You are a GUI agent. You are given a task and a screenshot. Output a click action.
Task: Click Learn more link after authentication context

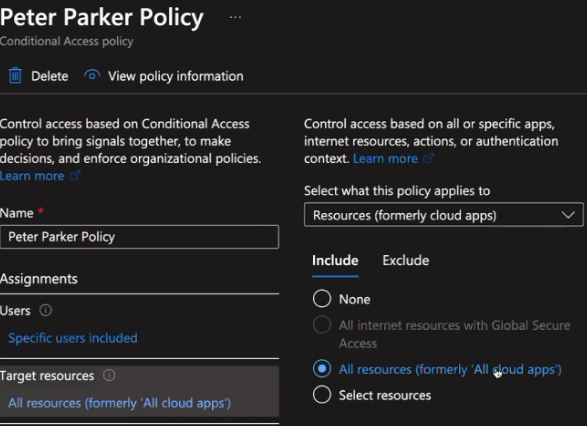click(x=386, y=158)
